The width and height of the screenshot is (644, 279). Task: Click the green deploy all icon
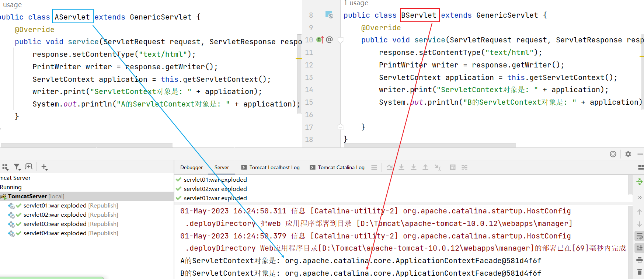click(x=640, y=182)
